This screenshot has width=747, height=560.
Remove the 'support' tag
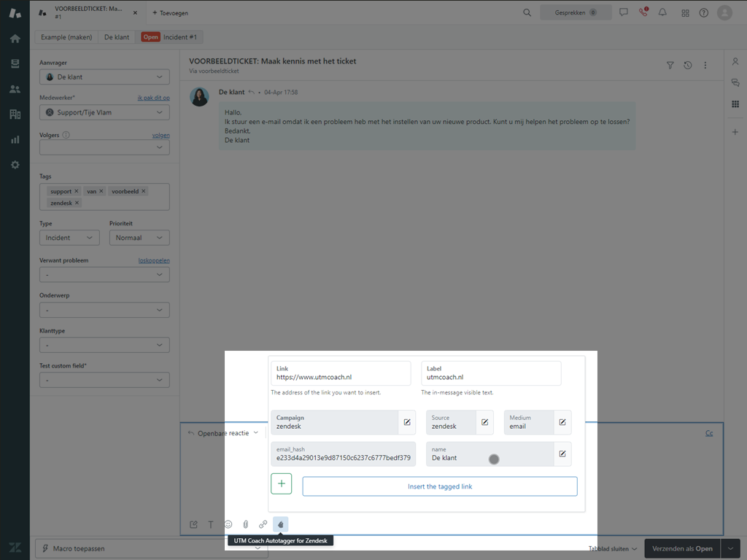(77, 191)
